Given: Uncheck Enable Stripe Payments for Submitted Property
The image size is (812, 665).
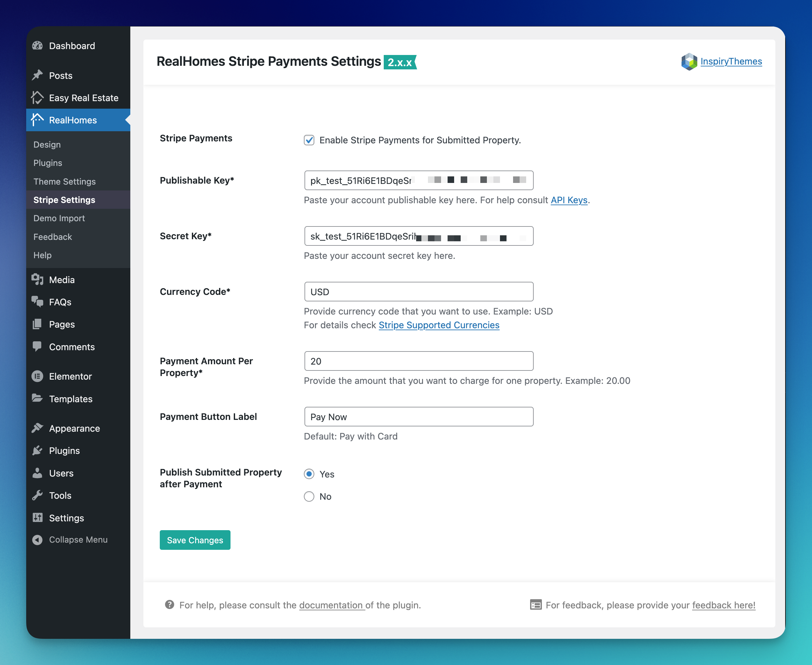Looking at the screenshot, I should pos(309,140).
